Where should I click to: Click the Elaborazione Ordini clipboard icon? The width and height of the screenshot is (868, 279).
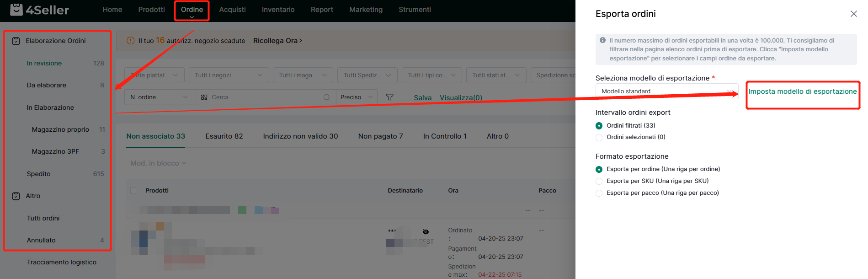(16, 41)
